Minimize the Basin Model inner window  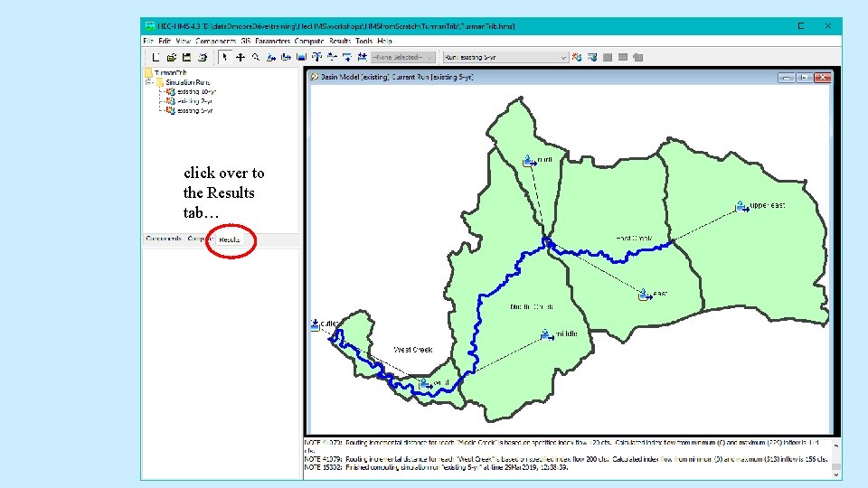(x=786, y=78)
